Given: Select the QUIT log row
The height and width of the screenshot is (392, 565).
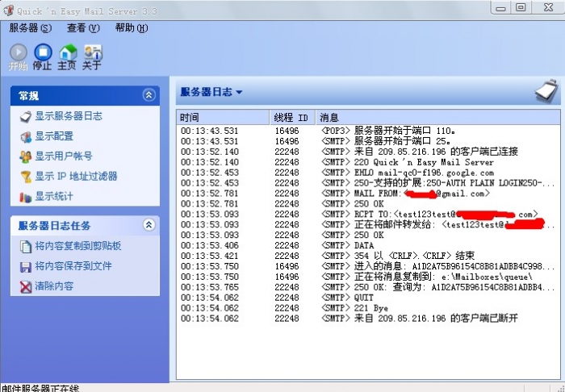Looking at the screenshot, I should pos(368,298).
